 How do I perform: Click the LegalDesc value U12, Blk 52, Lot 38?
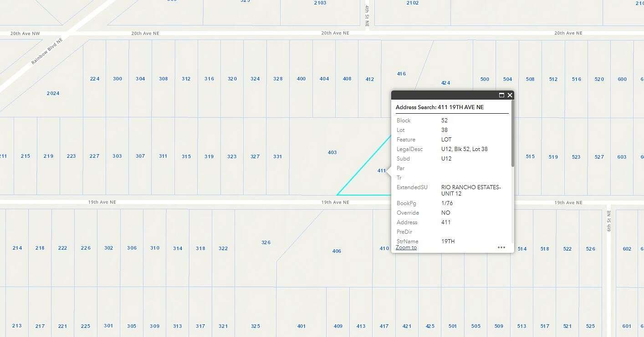(465, 149)
